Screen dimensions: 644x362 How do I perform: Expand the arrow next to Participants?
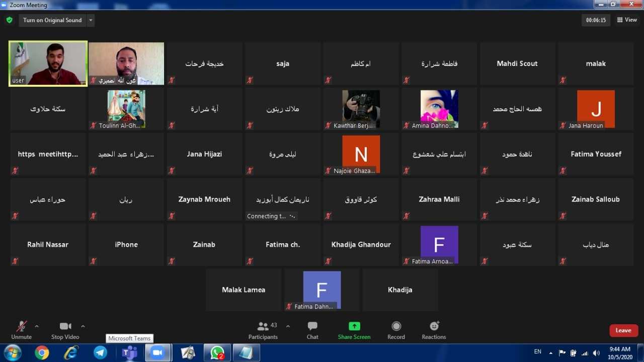coord(288,326)
